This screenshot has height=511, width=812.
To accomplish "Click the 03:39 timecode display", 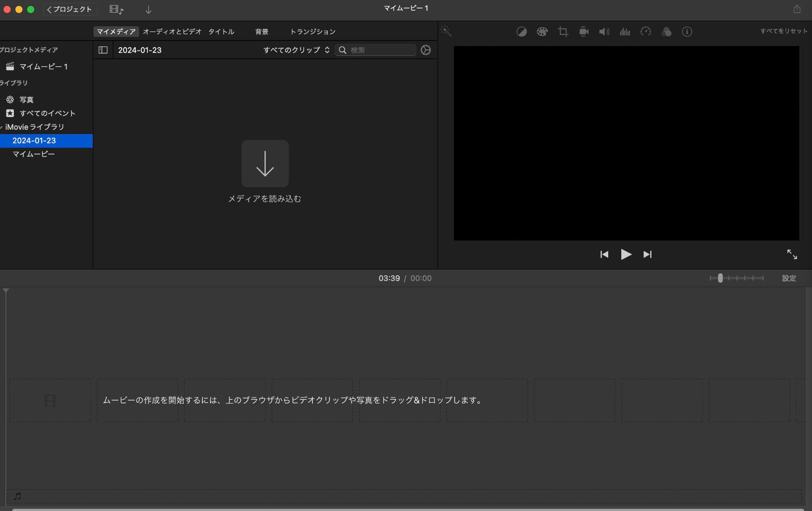I will (x=389, y=278).
